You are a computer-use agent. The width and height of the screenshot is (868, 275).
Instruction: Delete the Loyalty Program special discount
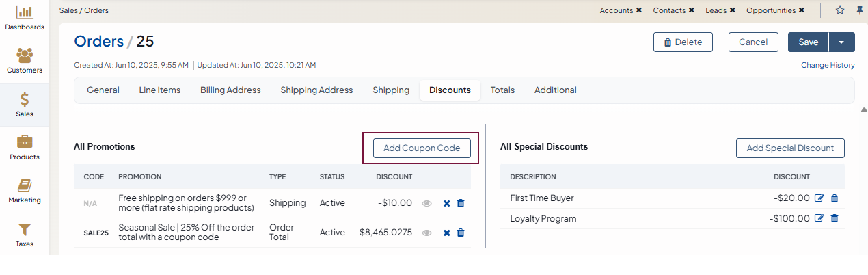pyautogui.click(x=835, y=219)
